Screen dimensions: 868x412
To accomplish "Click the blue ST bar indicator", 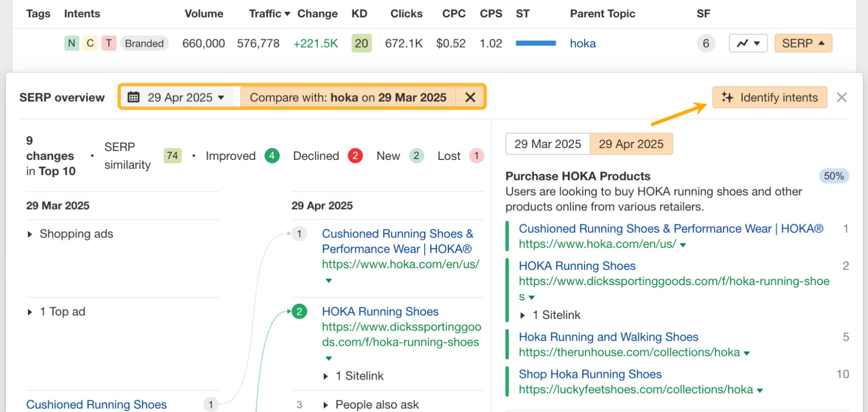I will point(535,43).
